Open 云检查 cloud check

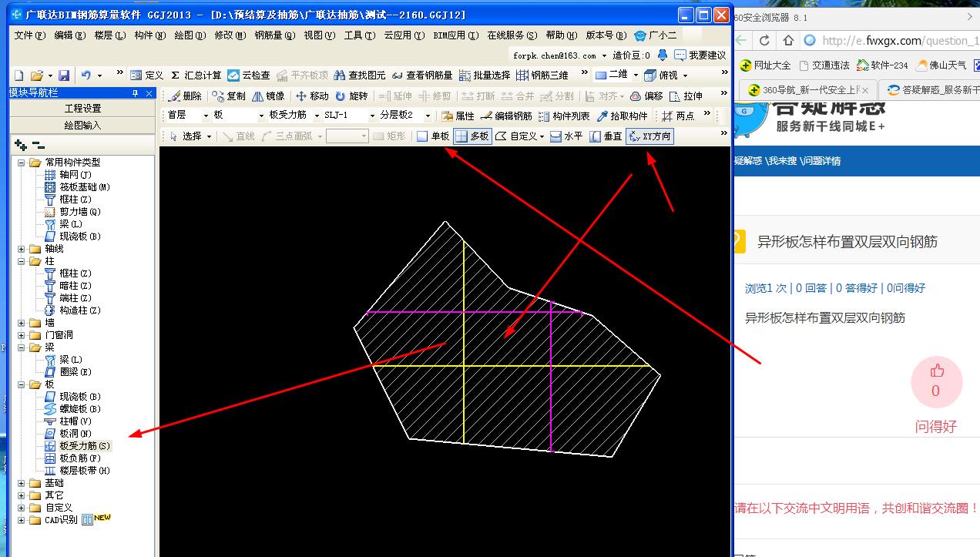(249, 75)
